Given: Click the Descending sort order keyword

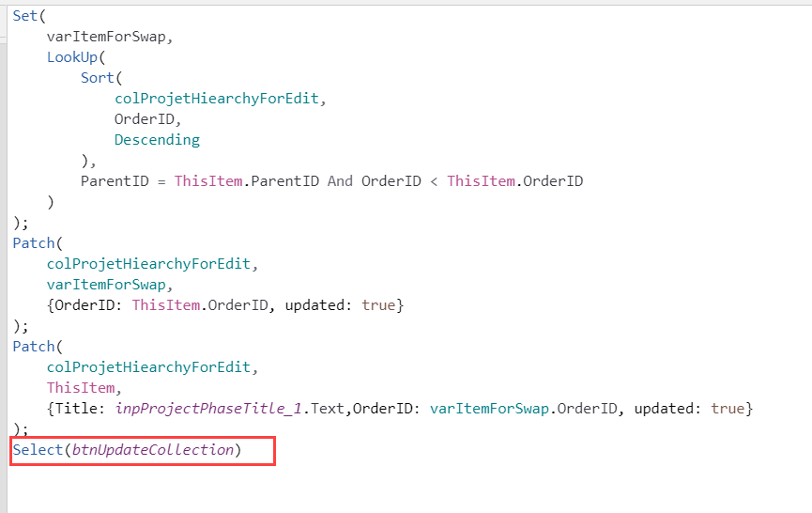Looking at the screenshot, I should (x=157, y=140).
